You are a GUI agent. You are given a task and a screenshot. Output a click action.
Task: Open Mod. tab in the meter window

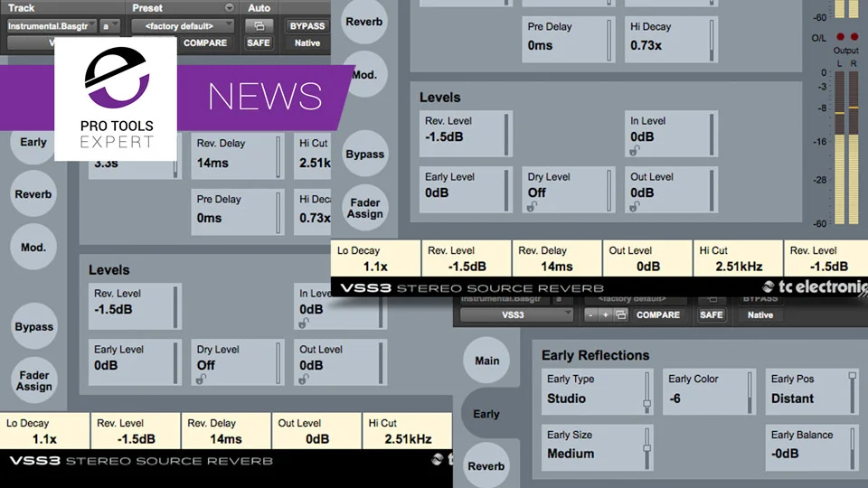(364, 75)
